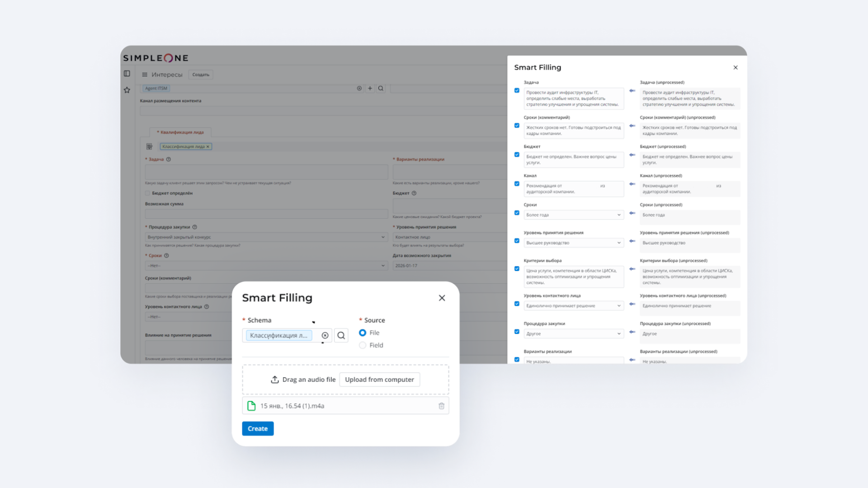Image resolution: width=868 pixels, height=488 pixels.
Task: Click the copy arrow next to Бюджет field
Action: 632,155
